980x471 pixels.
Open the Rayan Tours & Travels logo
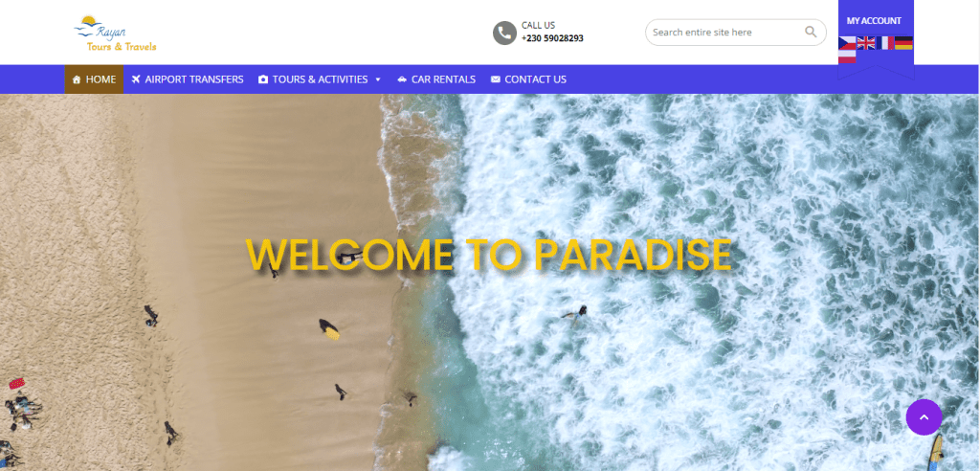click(x=115, y=34)
